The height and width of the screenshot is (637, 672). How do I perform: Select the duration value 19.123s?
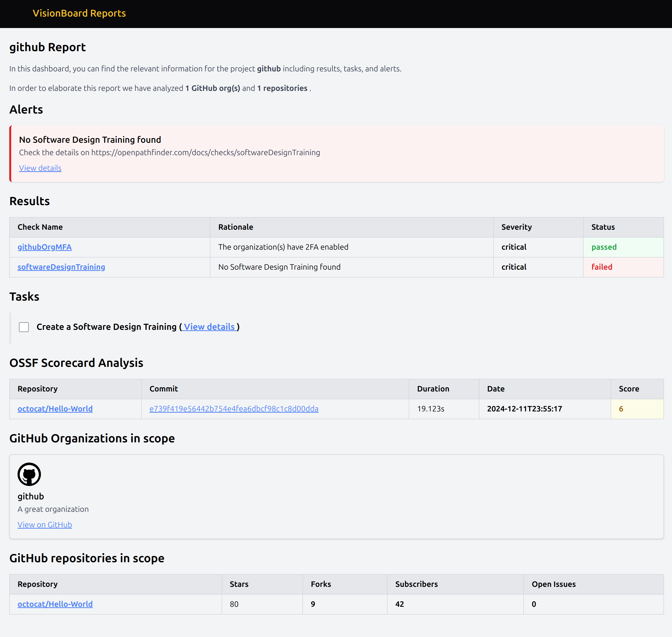(x=431, y=409)
